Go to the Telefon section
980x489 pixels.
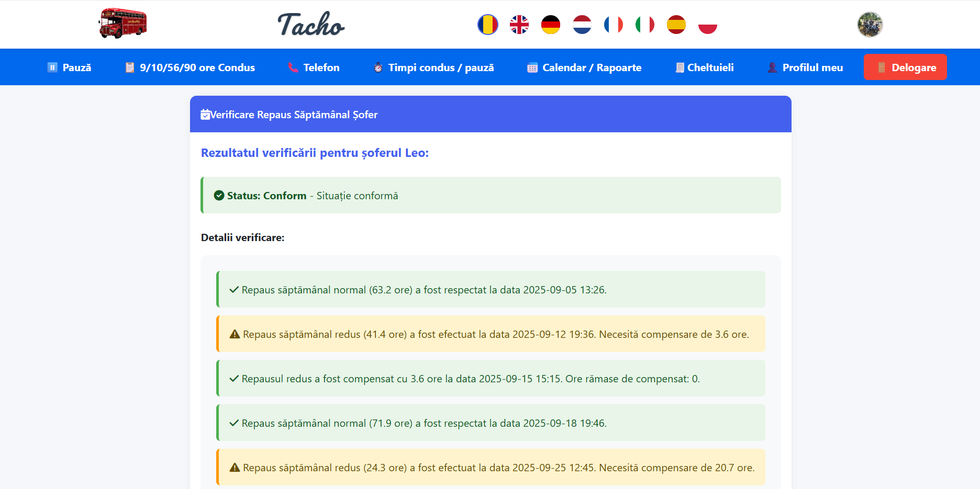314,67
